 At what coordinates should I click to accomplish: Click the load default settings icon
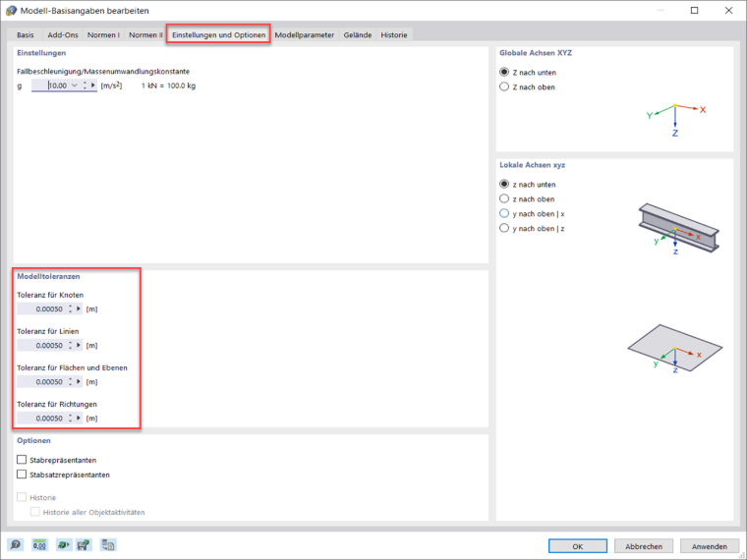tap(64, 544)
